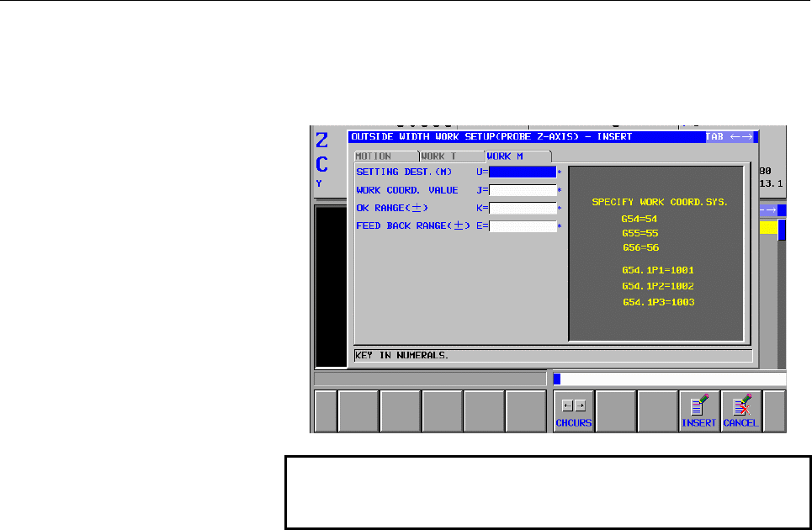This screenshot has width=812, height=530.
Task: Click the blue scrollbar thumb on right side
Action: coord(782,230)
